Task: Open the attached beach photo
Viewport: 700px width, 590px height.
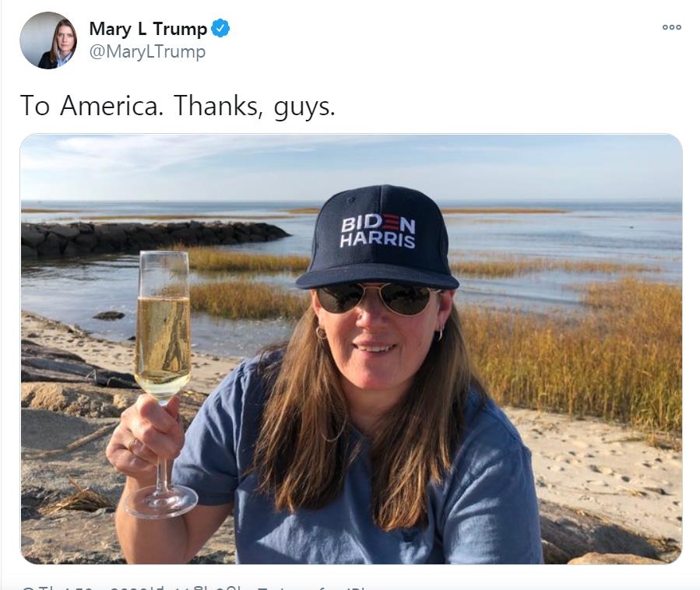Action: point(351,349)
